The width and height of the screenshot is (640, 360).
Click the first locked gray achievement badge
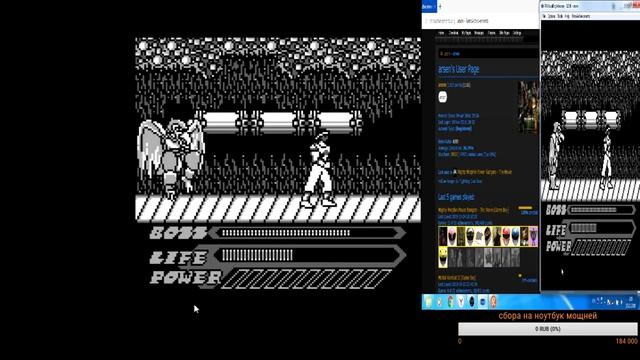(452, 258)
